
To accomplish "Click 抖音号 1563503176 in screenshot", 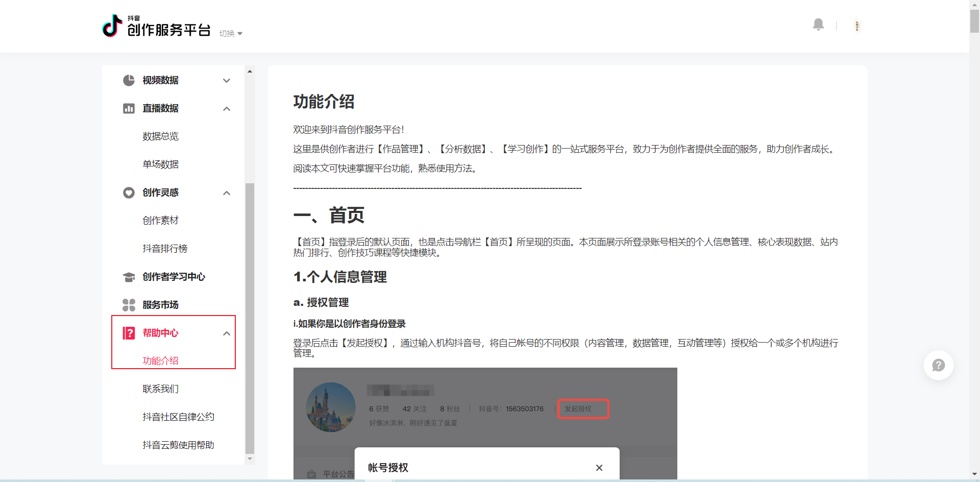I will pos(511,409).
